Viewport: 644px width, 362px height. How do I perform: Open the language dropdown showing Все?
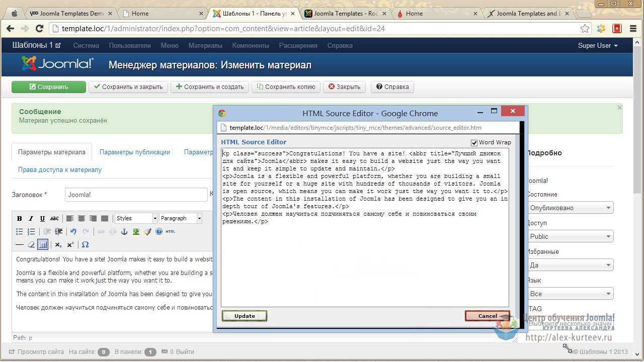(x=570, y=294)
